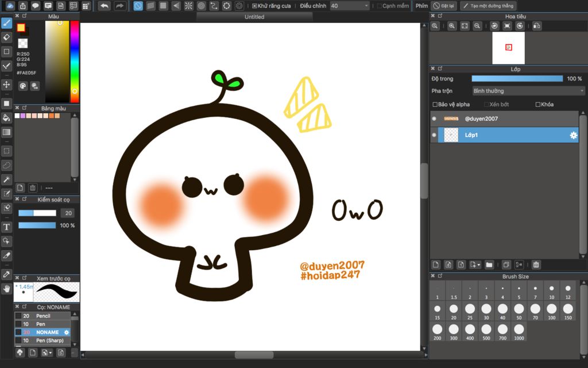This screenshot has width=588, height=368.
Task: Choose brush size 12 preset
Action: pos(568,291)
